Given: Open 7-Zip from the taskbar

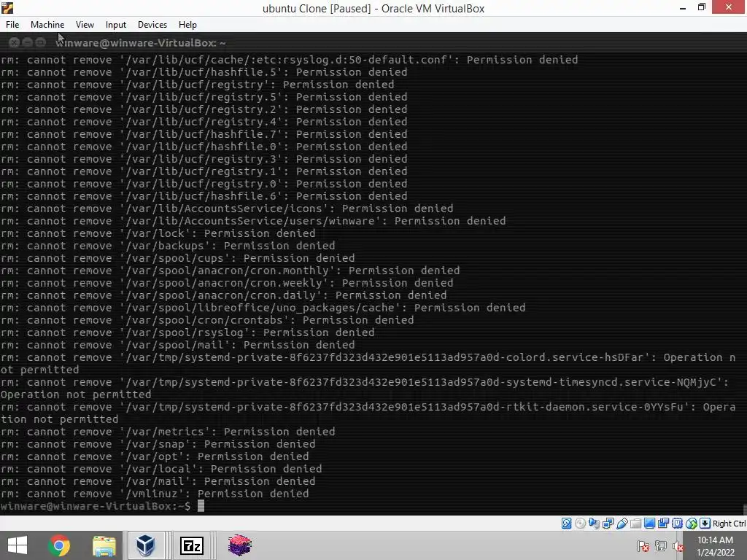Looking at the screenshot, I should pos(192,545).
